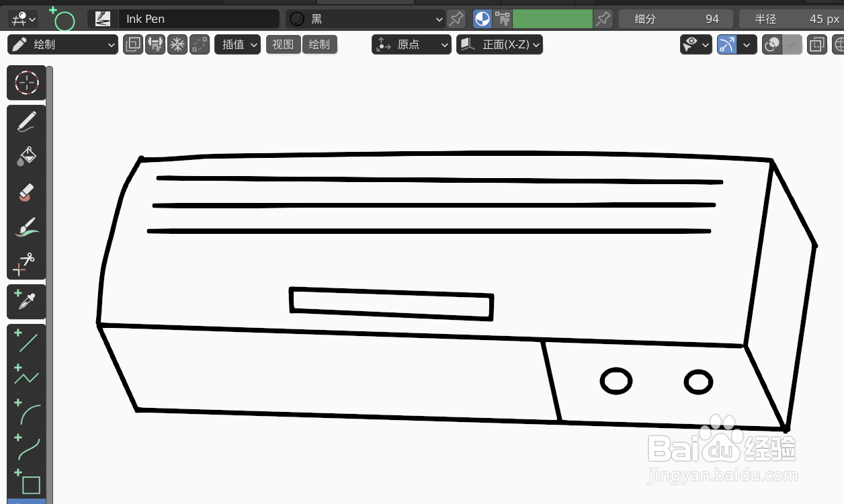Expand the guides options dropdown arrow

(748, 45)
